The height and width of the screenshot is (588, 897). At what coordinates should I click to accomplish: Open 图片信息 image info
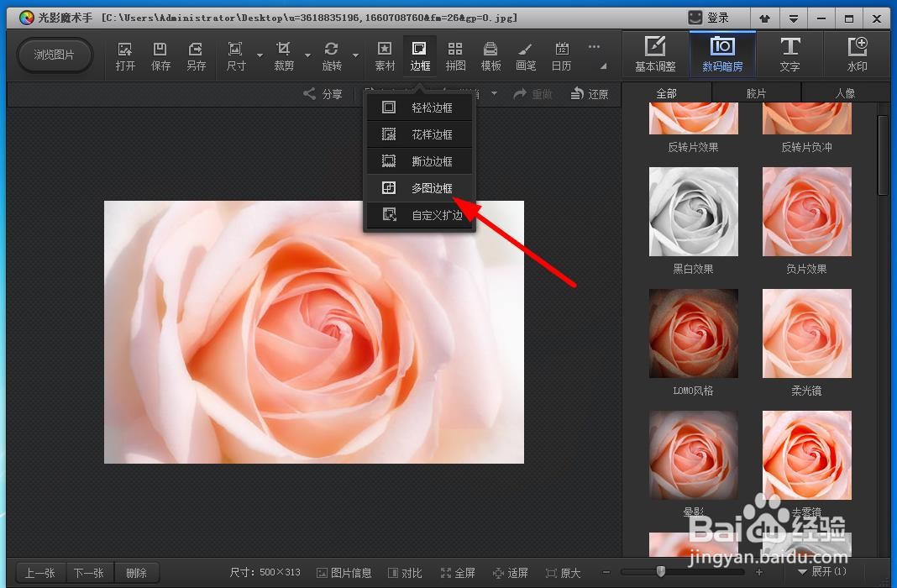point(344,573)
